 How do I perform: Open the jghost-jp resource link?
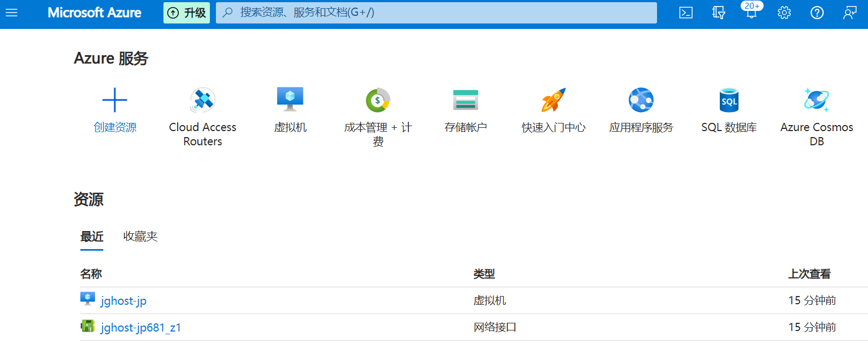point(124,300)
